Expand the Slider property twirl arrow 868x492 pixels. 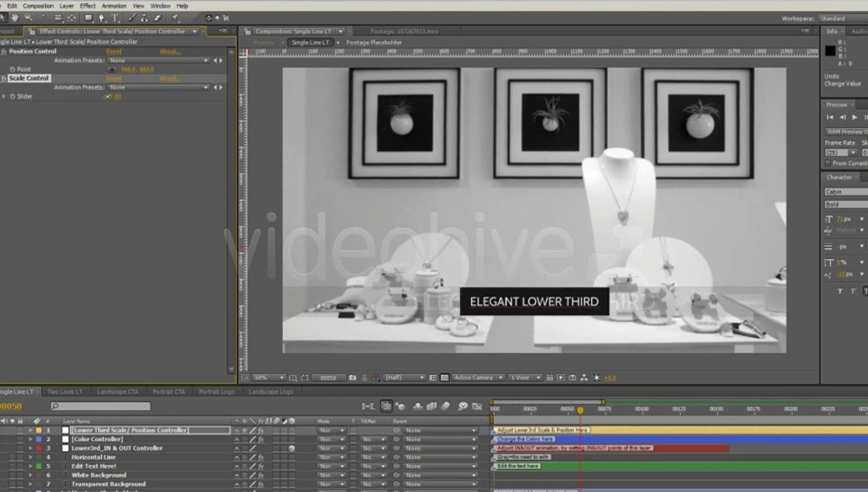pos(4,96)
